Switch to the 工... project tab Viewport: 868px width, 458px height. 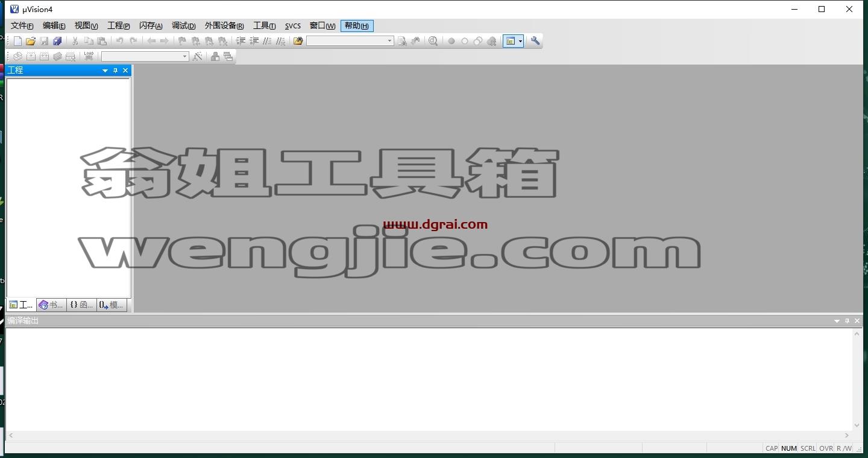(x=21, y=305)
